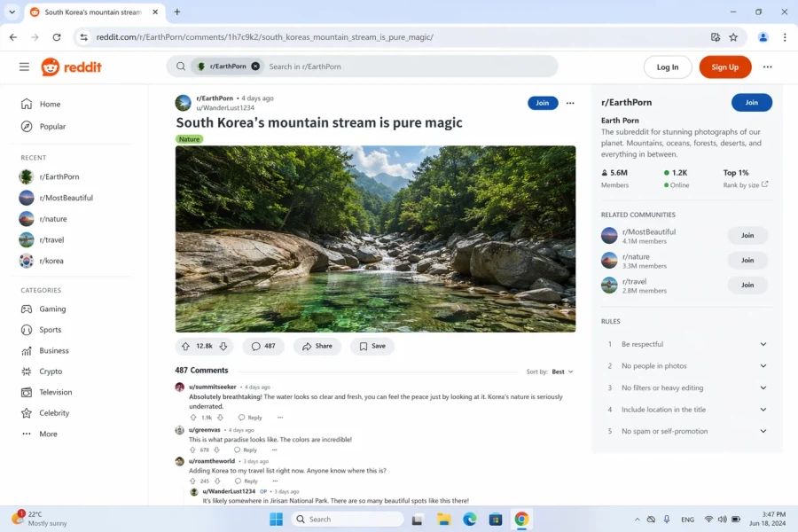Viewport: 798px width, 532px height.
Task: Downvote the mountain stream post
Action: coord(223,346)
